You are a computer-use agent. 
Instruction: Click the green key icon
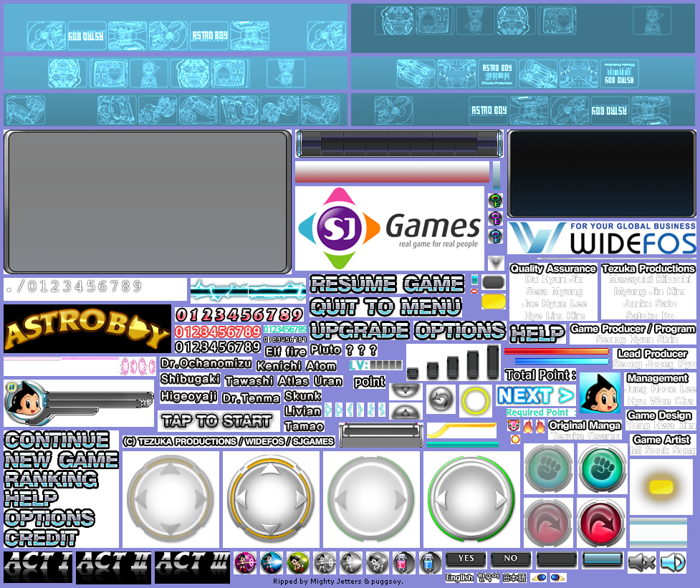click(x=495, y=201)
